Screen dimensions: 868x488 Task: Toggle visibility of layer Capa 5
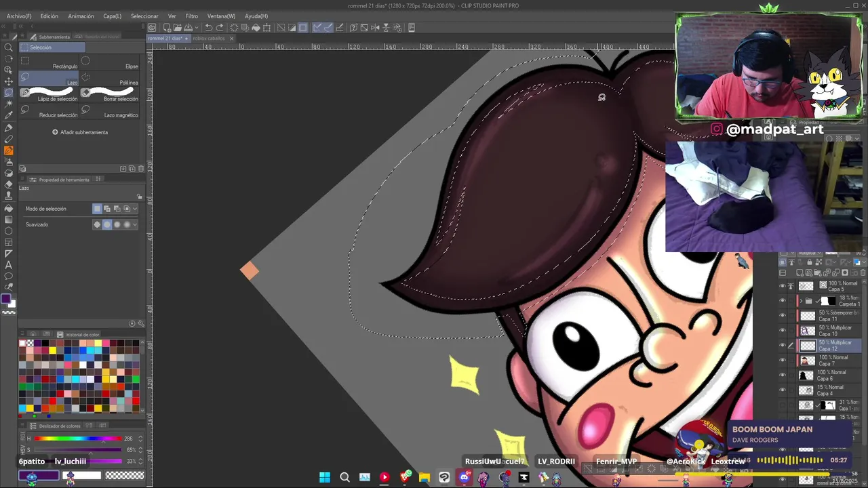tap(782, 286)
